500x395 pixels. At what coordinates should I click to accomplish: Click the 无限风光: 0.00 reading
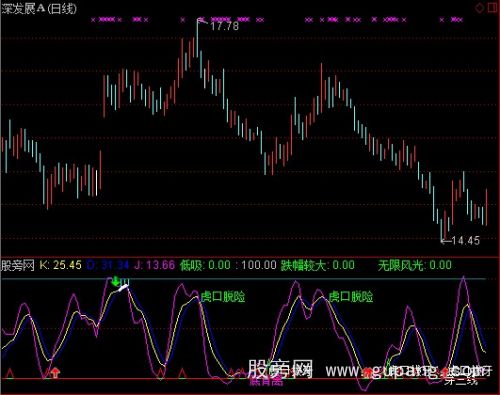coord(415,265)
